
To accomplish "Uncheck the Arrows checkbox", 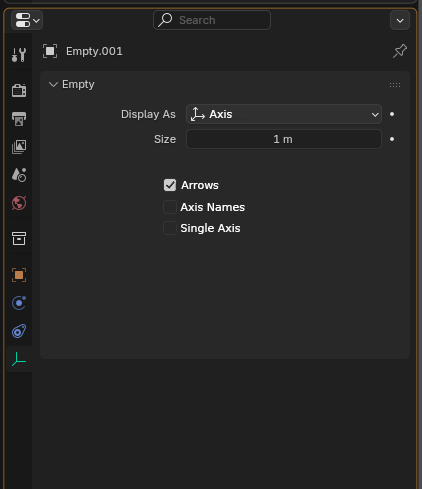I will pyautogui.click(x=170, y=185).
